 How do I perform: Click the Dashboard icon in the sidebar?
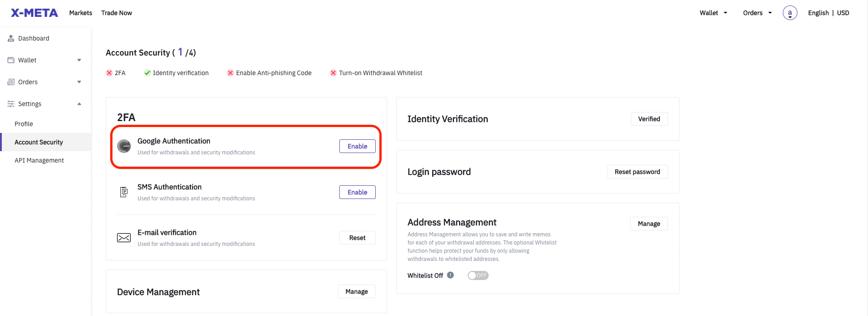click(x=11, y=38)
